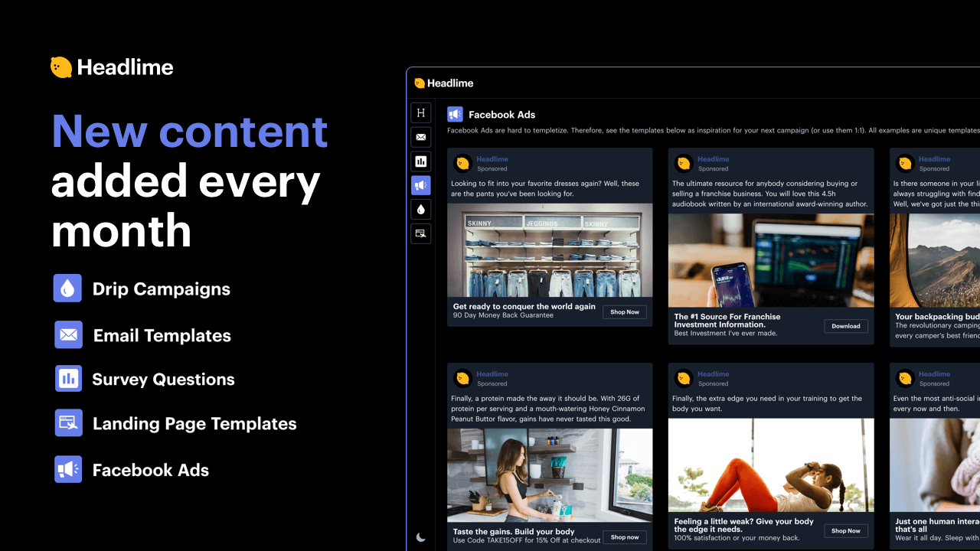980x551 pixels.
Task: Click Shop Now on the conquer the world ad
Action: [x=625, y=311]
